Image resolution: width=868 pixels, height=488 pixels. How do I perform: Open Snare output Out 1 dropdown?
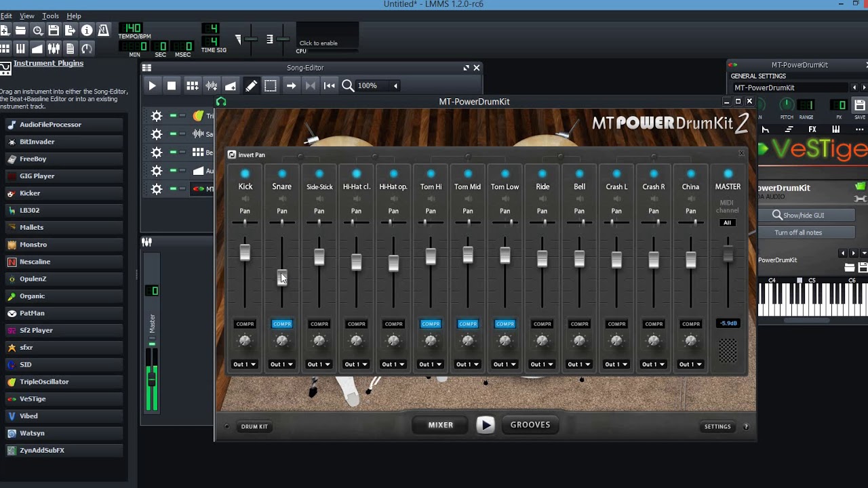click(x=282, y=365)
